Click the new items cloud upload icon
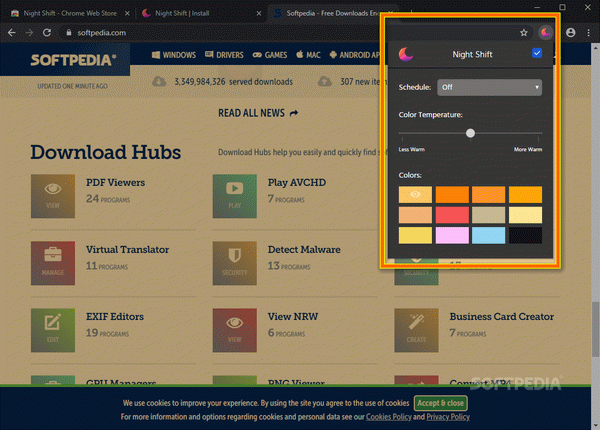Screen dimensions: 600x430 point(324,81)
